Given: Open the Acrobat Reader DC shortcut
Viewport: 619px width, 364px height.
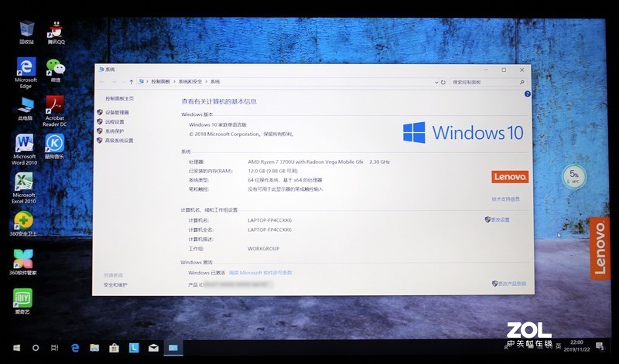Looking at the screenshot, I should [x=55, y=111].
